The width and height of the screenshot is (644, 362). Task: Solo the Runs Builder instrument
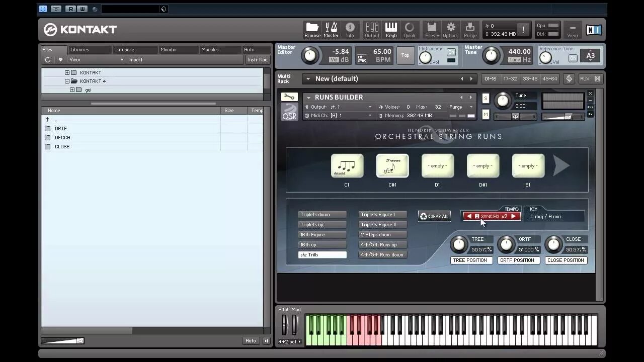pyautogui.click(x=486, y=99)
